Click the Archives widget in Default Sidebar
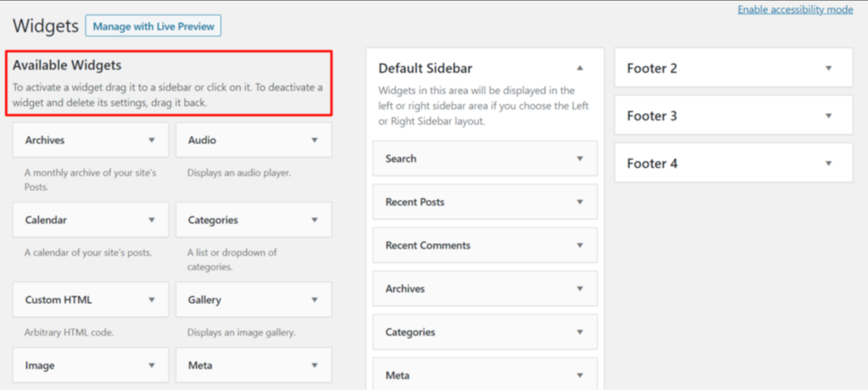Image resolution: width=868 pixels, height=390 pixels. pyautogui.click(x=405, y=289)
